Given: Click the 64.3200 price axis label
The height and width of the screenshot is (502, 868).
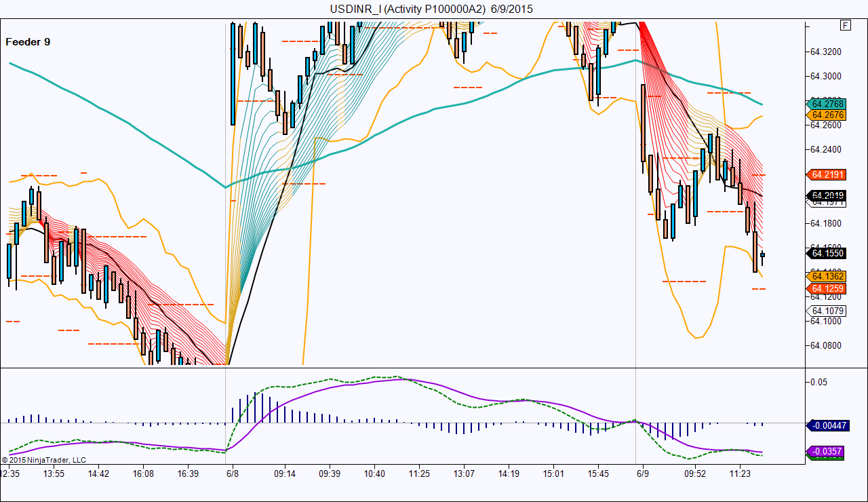Looking at the screenshot, I should point(827,52).
